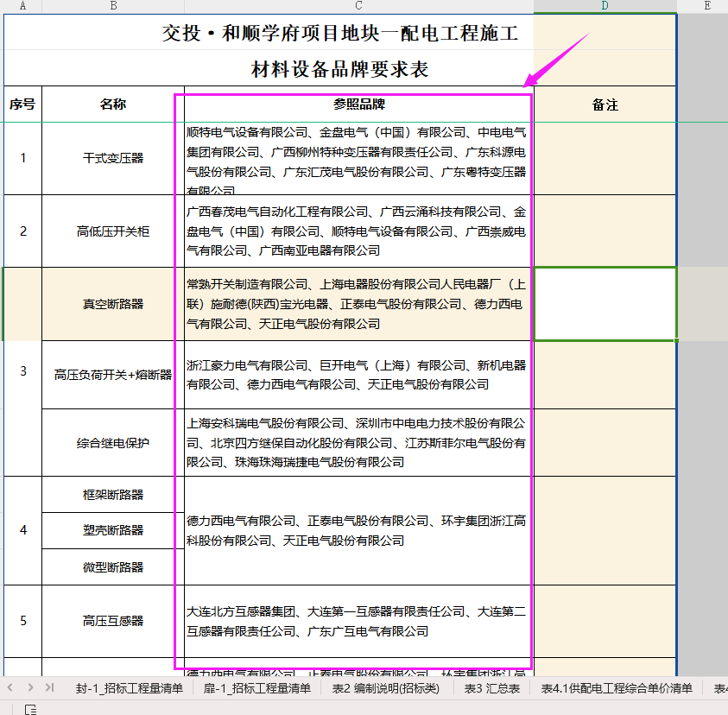Select the 干式变压器 name cell
Screen dimensions: 728x715
click(x=113, y=158)
